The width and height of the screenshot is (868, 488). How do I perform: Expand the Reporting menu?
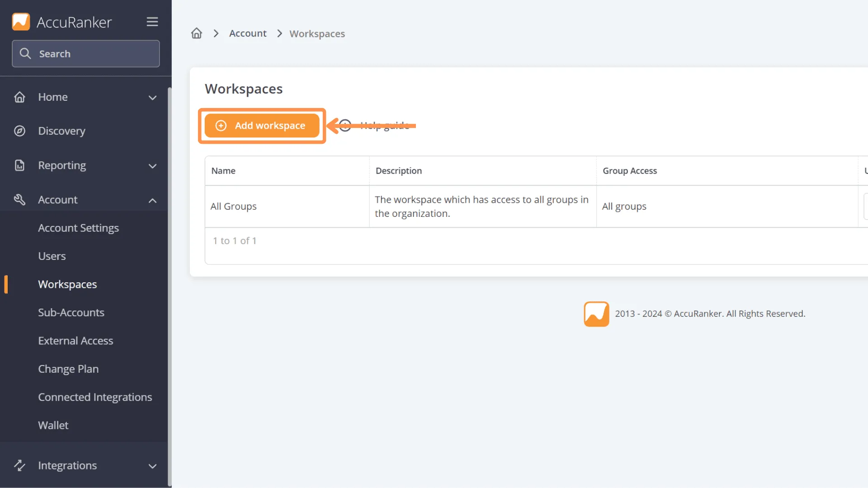(x=152, y=166)
